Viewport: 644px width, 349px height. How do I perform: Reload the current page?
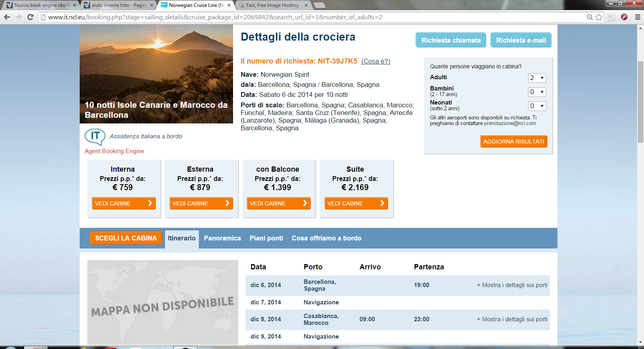pos(30,17)
